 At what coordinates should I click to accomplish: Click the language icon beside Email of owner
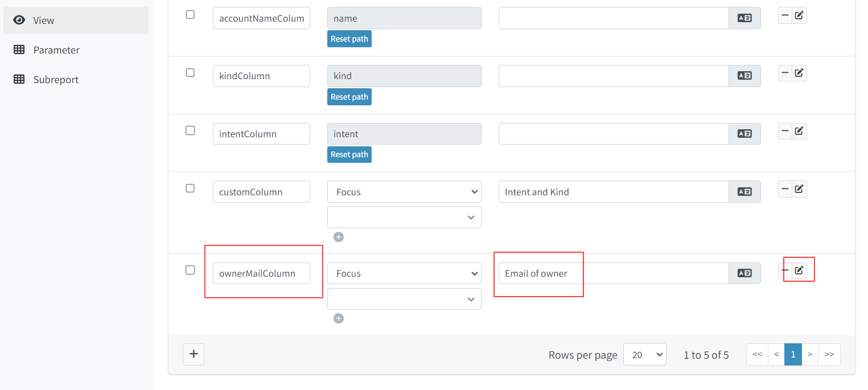pos(744,273)
